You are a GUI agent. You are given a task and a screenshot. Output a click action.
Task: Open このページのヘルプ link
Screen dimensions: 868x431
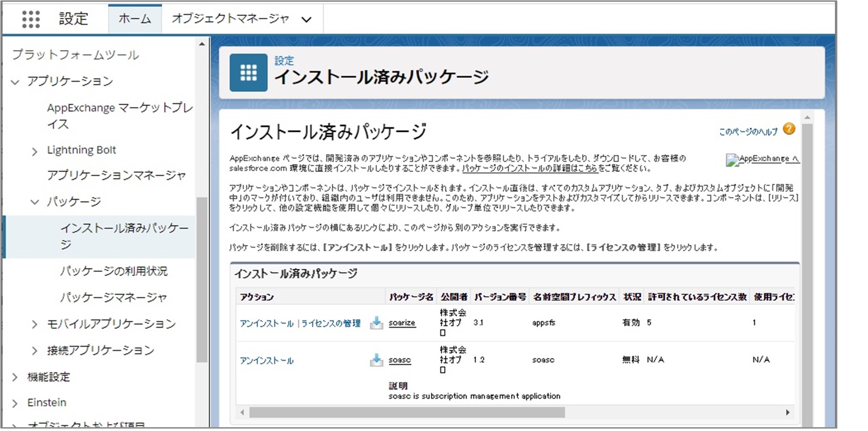pos(748,132)
